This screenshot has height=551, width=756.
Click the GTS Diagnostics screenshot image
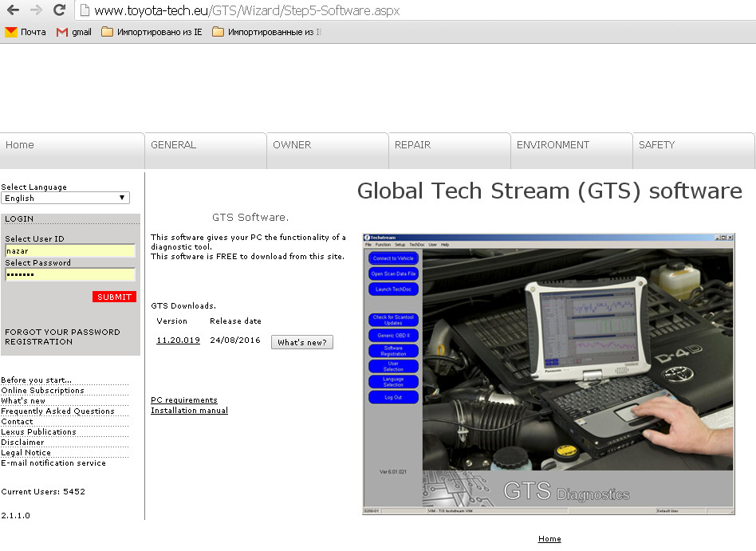(548, 373)
